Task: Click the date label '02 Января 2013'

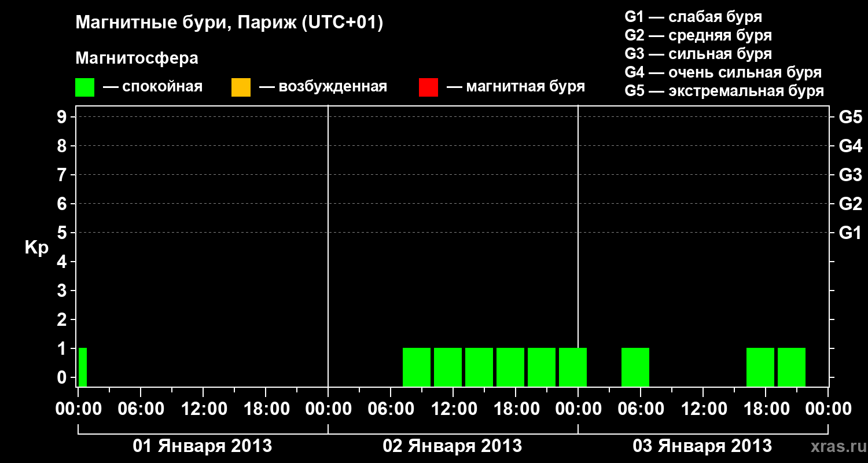Action: [453, 446]
